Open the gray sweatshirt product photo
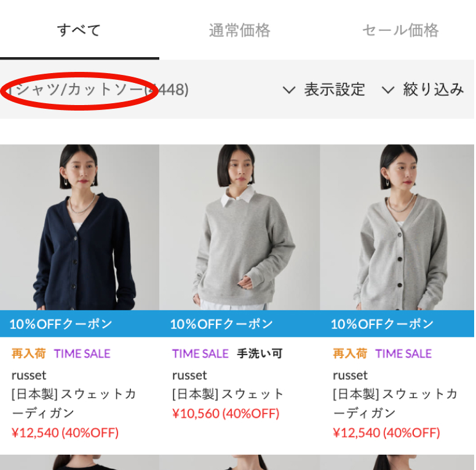The width and height of the screenshot is (476, 470). (239, 227)
